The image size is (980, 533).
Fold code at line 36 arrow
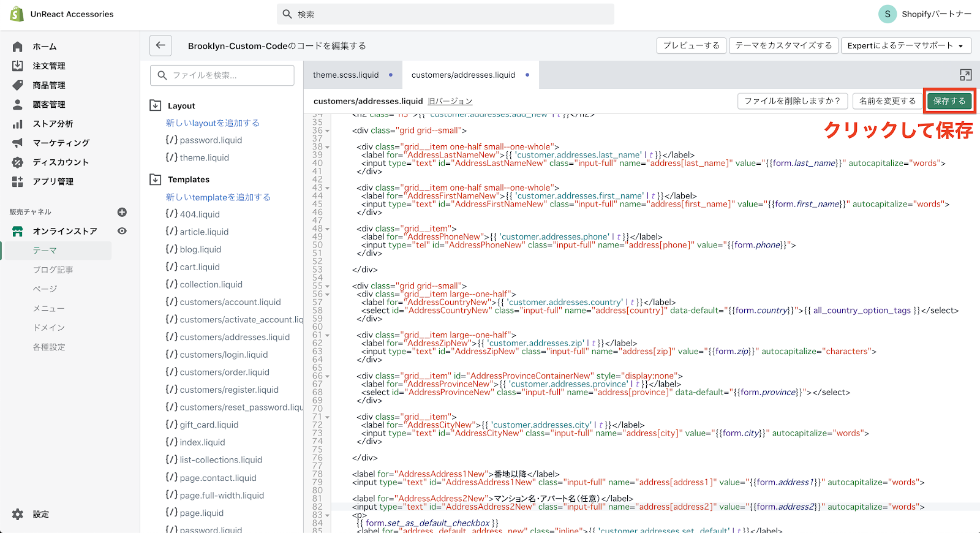328,131
